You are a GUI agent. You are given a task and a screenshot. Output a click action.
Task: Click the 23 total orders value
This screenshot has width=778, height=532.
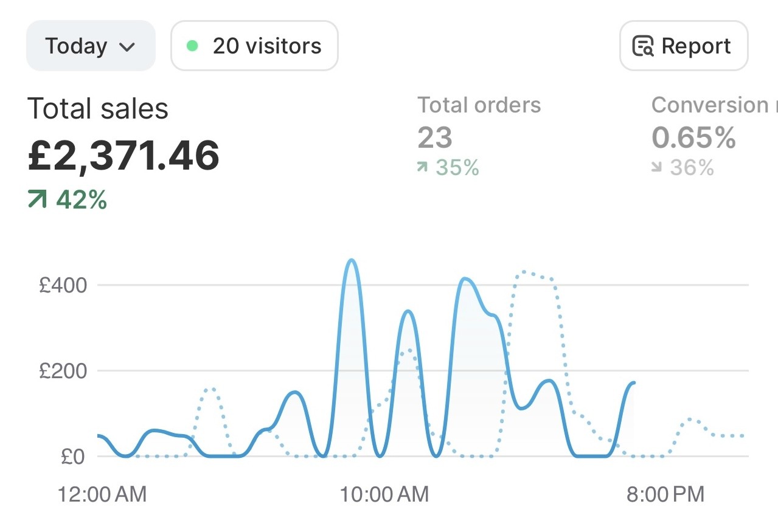(x=435, y=138)
